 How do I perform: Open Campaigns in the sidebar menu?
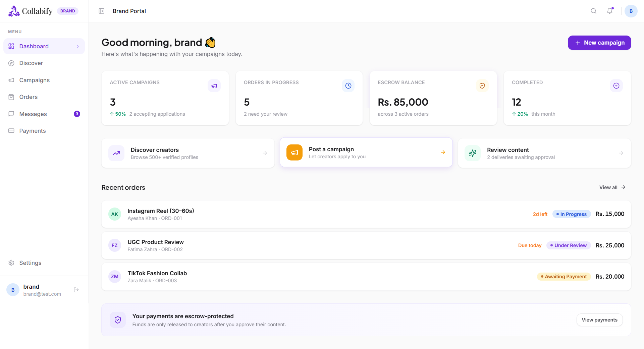(44, 80)
